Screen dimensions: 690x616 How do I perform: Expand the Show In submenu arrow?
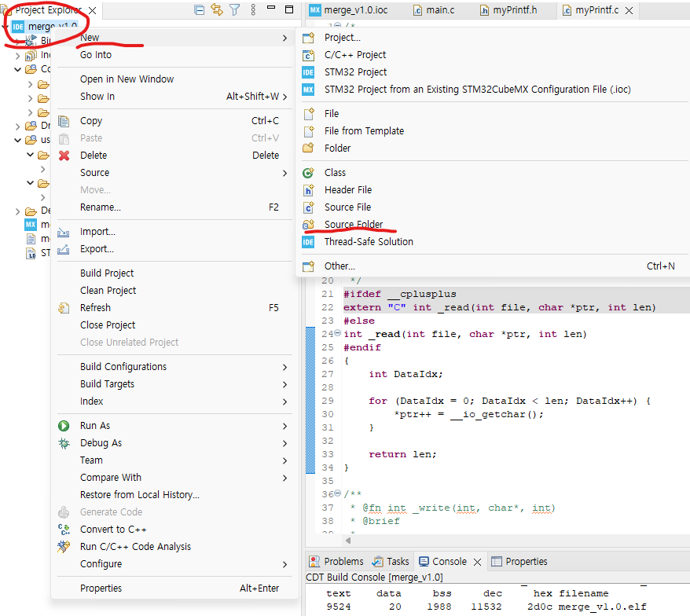[284, 97]
